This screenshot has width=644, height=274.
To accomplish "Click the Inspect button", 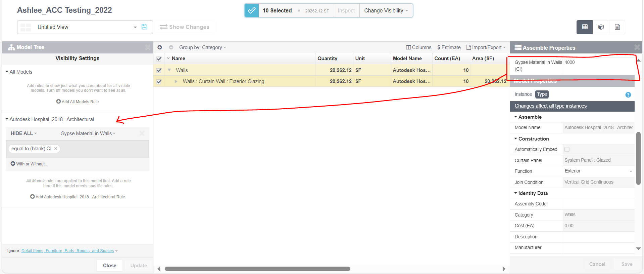I will point(346,10).
